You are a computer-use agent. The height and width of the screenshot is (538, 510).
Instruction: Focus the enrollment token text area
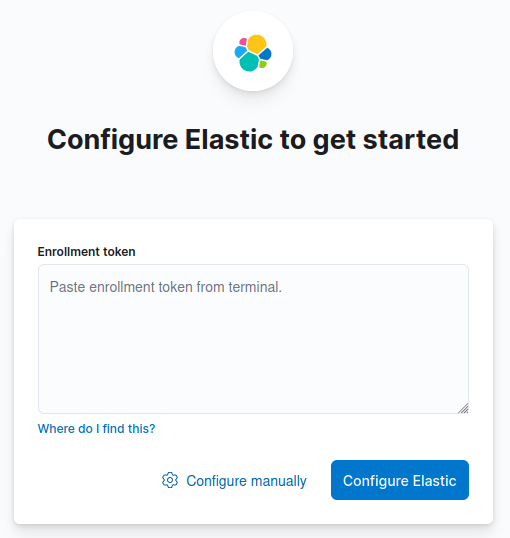pyautogui.click(x=253, y=339)
